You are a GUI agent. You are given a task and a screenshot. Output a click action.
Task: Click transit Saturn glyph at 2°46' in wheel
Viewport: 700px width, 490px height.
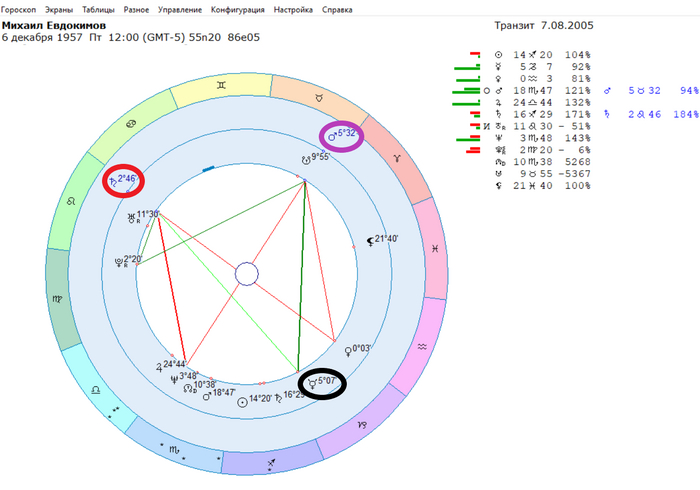[x=113, y=181]
